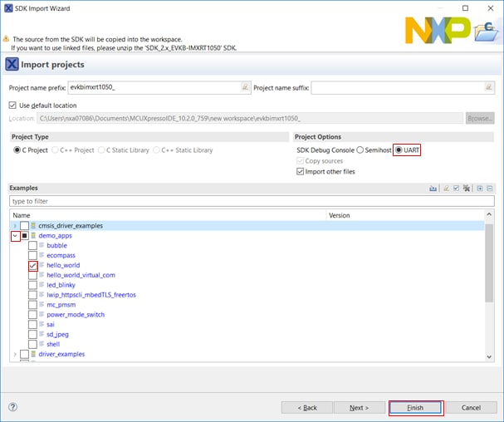The width and height of the screenshot is (504, 422).
Task: Click the type to filter search field
Action: click(249, 202)
